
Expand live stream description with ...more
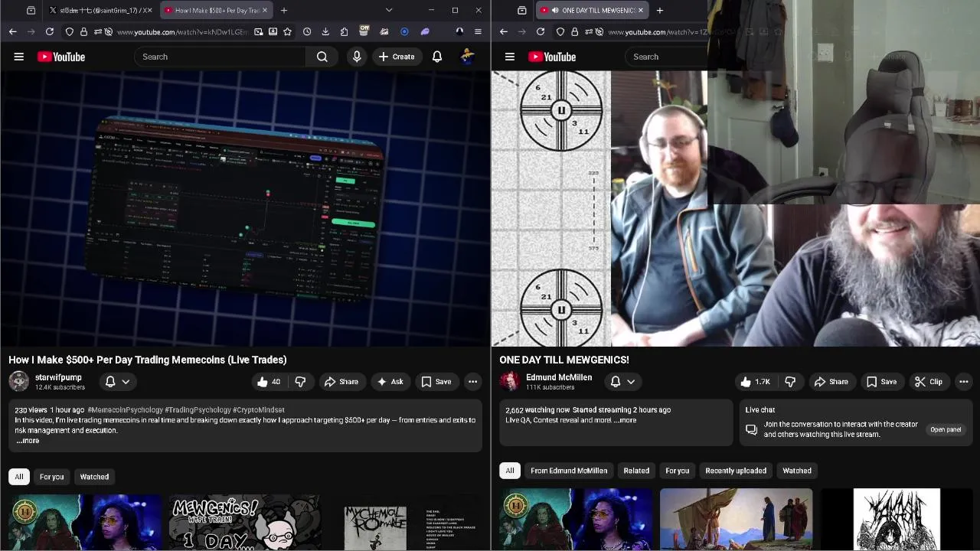[625, 420]
